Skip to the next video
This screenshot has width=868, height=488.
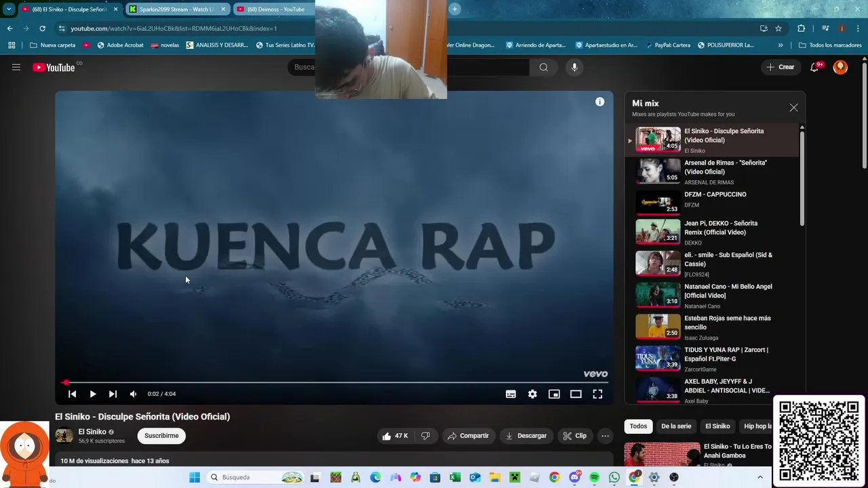[113, 394]
